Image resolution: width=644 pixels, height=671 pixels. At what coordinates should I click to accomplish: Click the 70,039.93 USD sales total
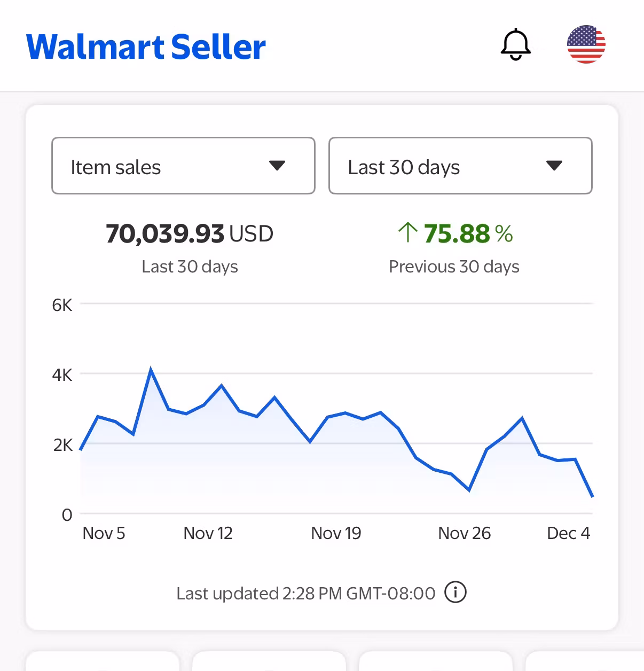[x=190, y=233]
